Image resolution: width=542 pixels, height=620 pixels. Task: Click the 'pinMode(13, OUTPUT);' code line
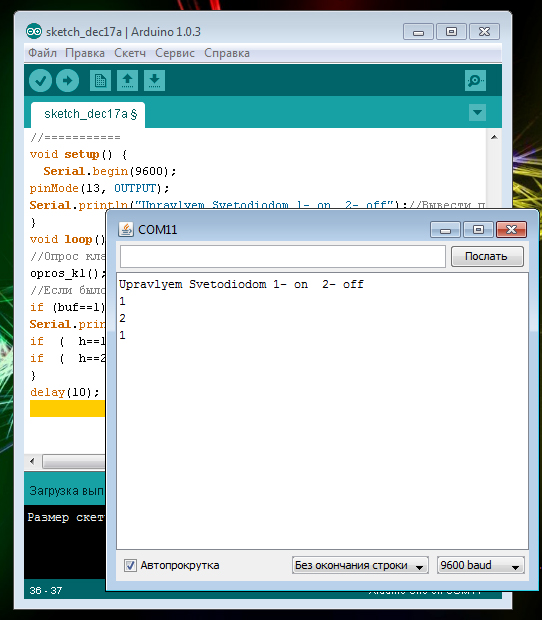(99, 188)
